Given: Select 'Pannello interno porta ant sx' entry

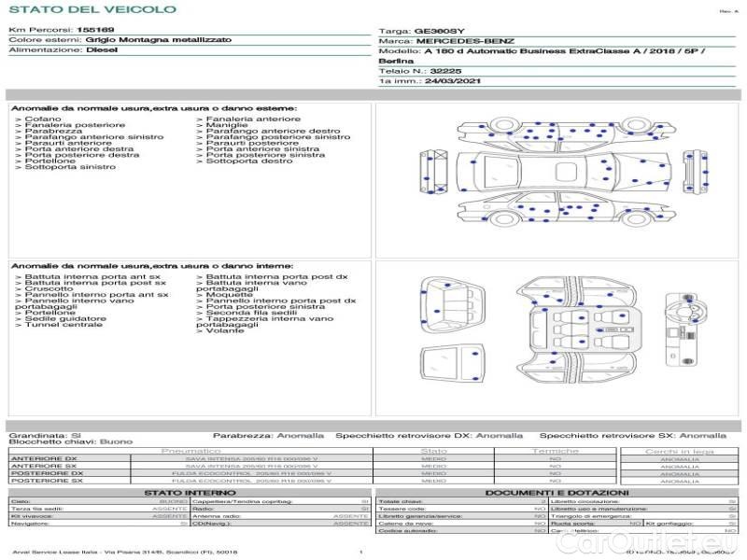Looking at the screenshot, I should point(96,295).
